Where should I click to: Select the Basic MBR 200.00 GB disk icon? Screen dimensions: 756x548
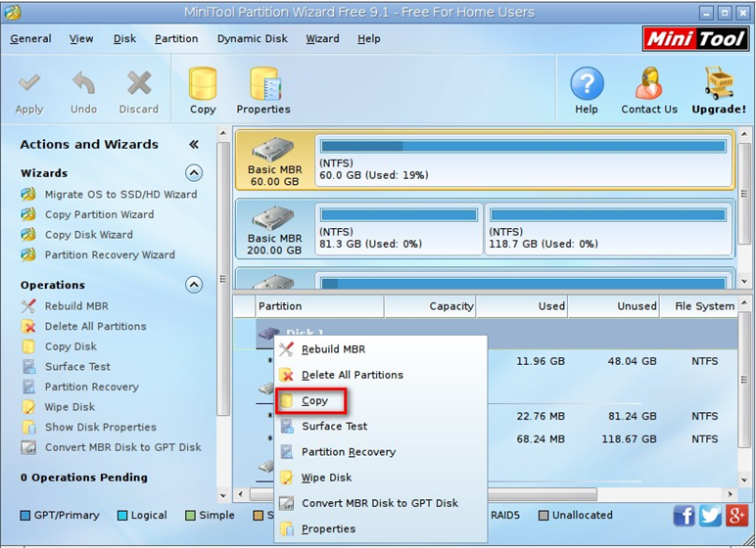(x=273, y=218)
